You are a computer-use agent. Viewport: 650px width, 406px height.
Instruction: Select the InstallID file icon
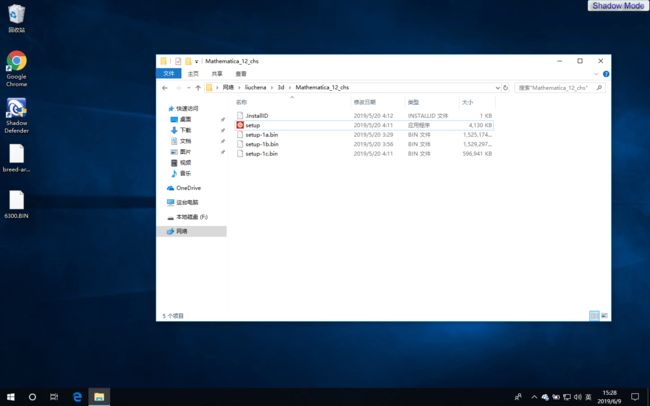pyautogui.click(x=240, y=115)
